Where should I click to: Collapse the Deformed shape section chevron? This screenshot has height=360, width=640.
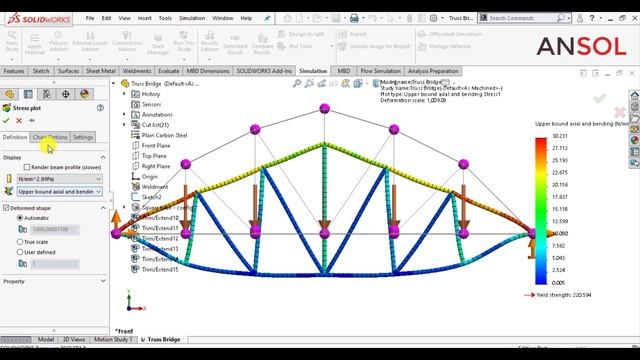pos(103,208)
